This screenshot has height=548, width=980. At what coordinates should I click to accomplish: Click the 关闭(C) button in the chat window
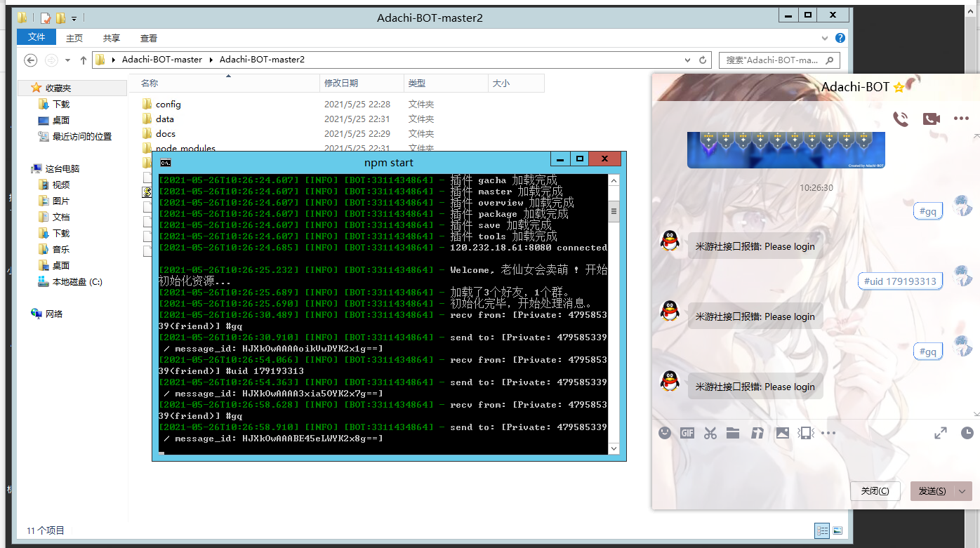(875, 491)
